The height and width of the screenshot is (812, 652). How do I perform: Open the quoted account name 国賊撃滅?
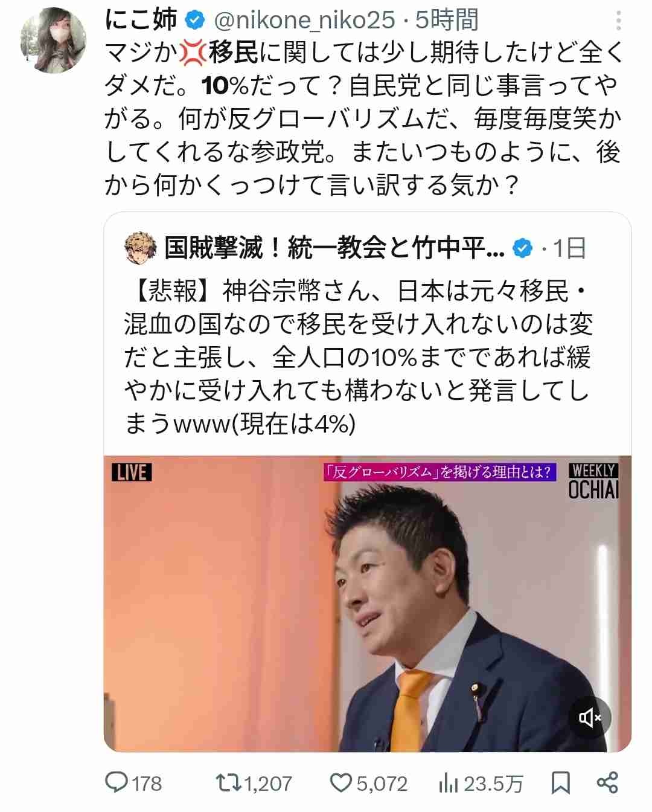[334, 248]
